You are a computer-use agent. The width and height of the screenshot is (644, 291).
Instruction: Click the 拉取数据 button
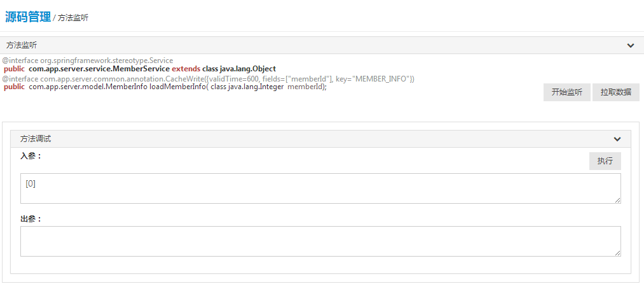point(615,92)
